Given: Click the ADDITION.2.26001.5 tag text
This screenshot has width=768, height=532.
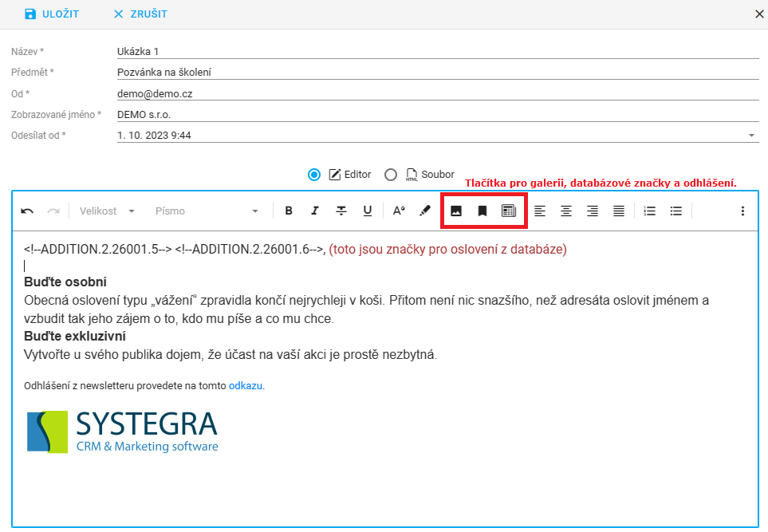Looking at the screenshot, I should click(97, 250).
